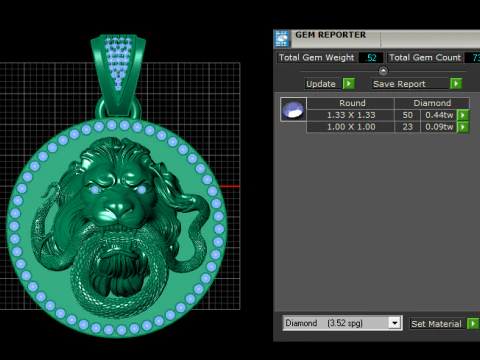480x360 pixels.
Task: Click the Set Material button
Action: 437,324
